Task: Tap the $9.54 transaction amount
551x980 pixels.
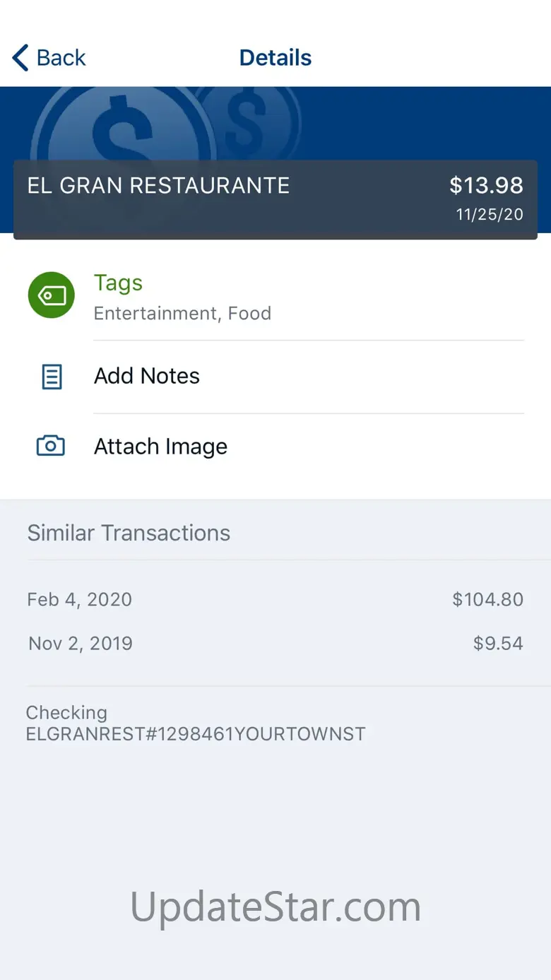Action: pos(498,644)
